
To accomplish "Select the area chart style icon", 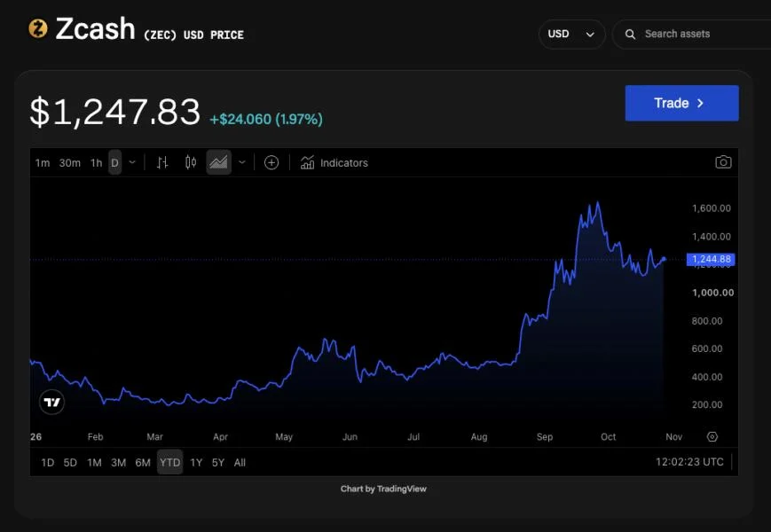I will pyautogui.click(x=219, y=162).
